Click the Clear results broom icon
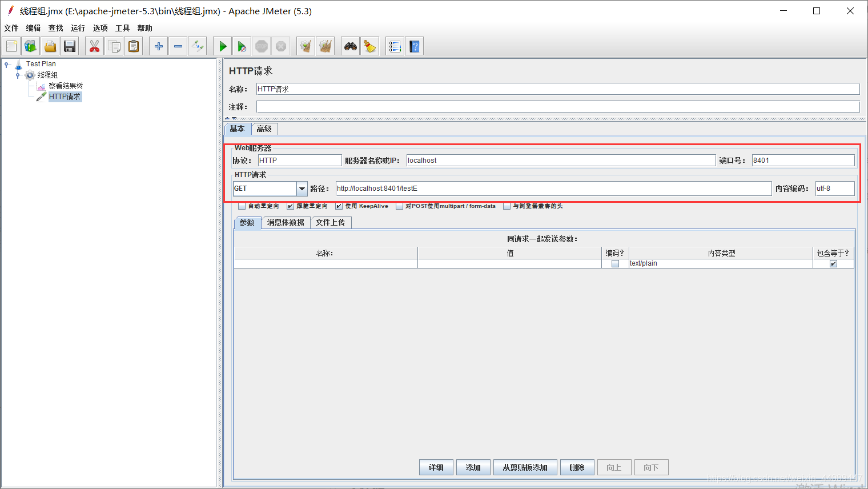Viewport: 868px width, 489px height. point(306,46)
